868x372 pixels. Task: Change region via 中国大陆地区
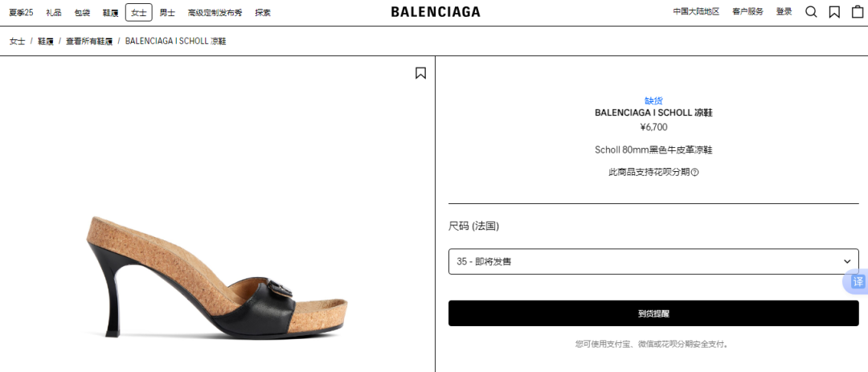coord(696,11)
